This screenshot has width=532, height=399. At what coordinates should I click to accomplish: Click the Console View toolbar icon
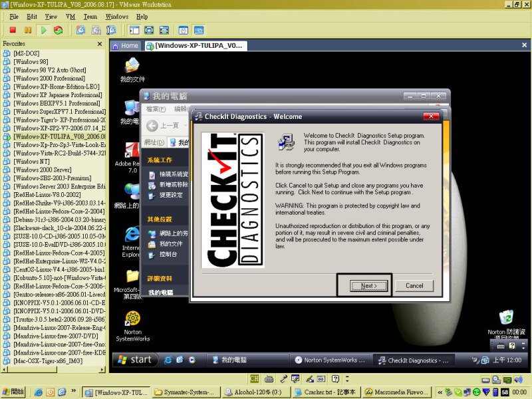[x=199, y=30]
